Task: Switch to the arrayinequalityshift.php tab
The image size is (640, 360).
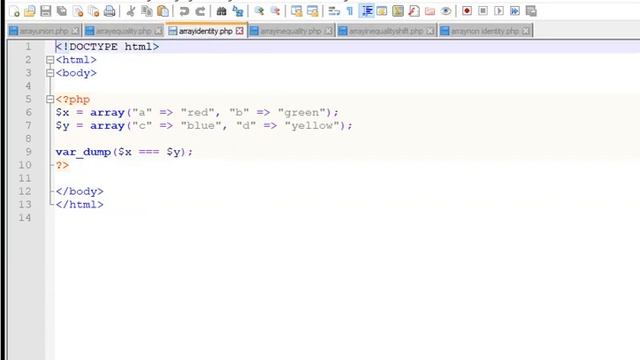Action: 386,31
